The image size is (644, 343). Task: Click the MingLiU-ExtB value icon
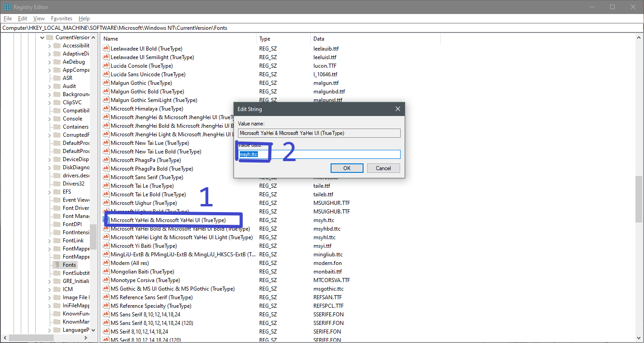[x=106, y=255]
